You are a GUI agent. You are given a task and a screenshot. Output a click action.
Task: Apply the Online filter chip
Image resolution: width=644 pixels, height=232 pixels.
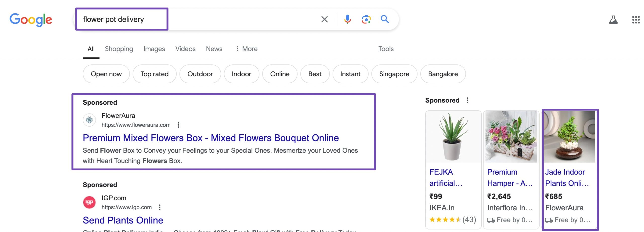(280, 74)
